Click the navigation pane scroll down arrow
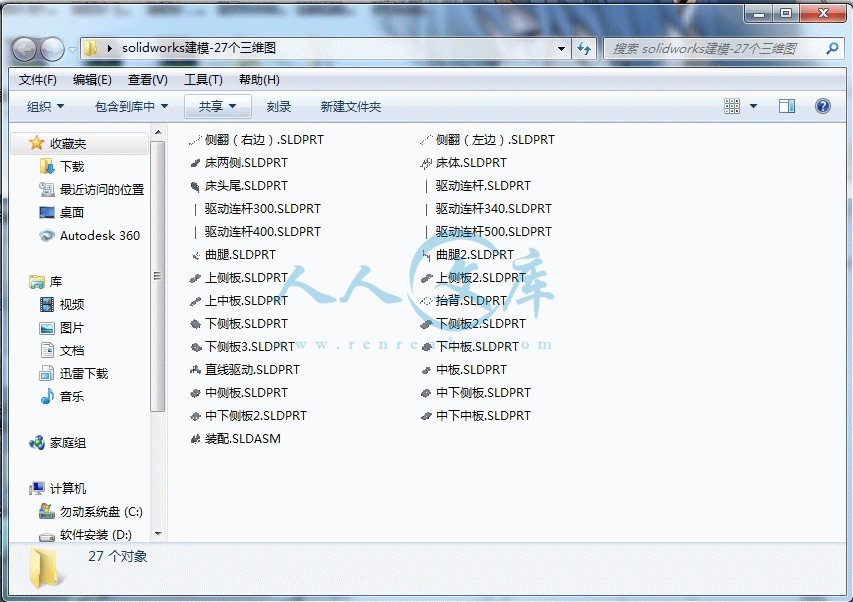 [158, 534]
